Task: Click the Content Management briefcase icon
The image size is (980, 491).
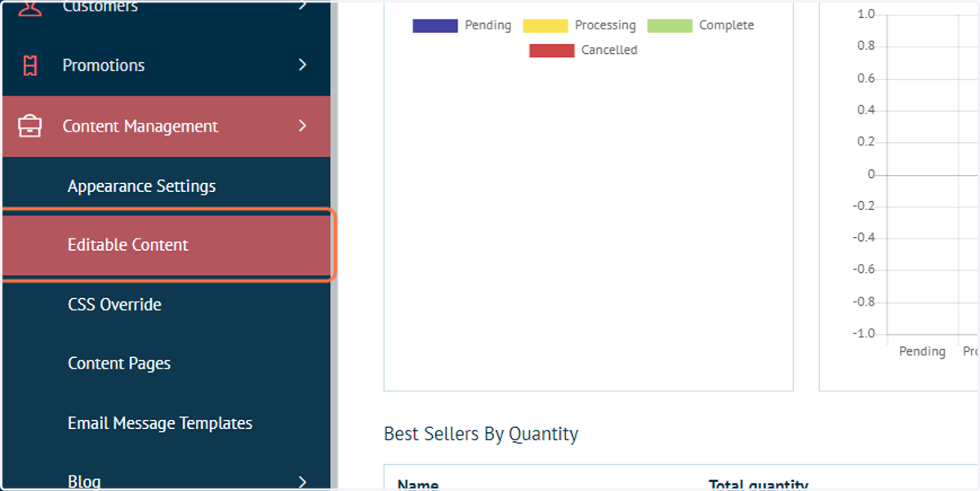Action: (x=30, y=126)
